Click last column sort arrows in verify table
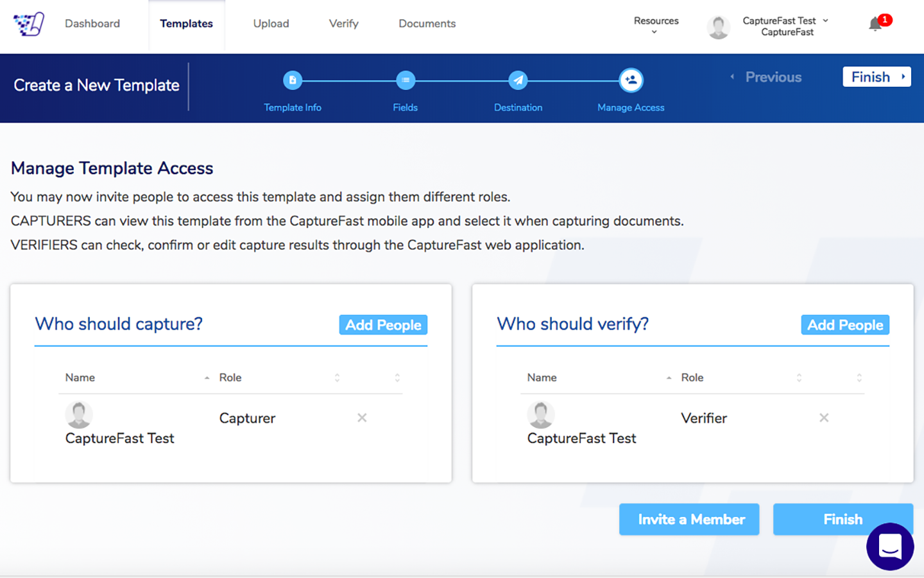The image size is (924, 578). pos(859,378)
